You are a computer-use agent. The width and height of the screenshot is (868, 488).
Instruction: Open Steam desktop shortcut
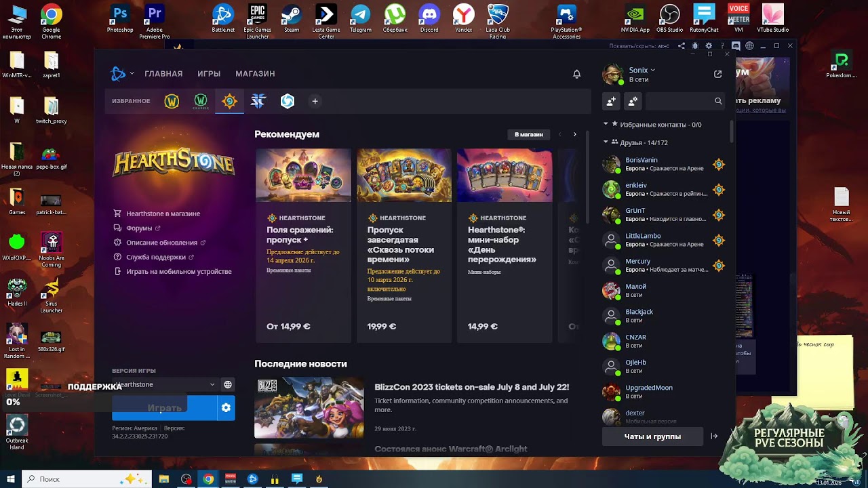click(292, 18)
